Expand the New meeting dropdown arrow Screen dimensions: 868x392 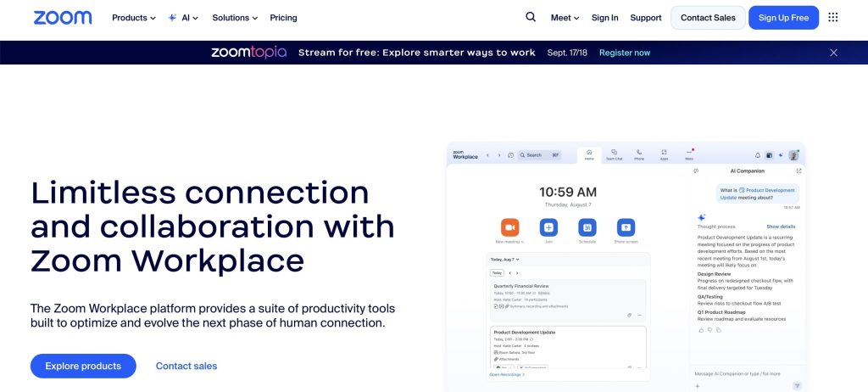(x=522, y=242)
